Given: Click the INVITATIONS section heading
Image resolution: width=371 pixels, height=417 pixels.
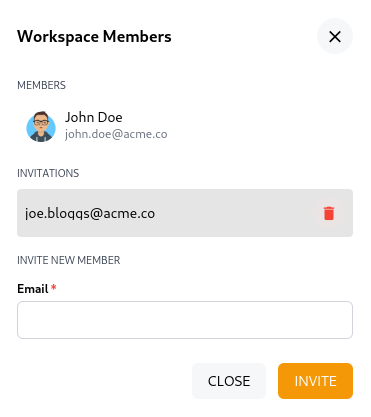Looking at the screenshot, I should pos(48,173).
